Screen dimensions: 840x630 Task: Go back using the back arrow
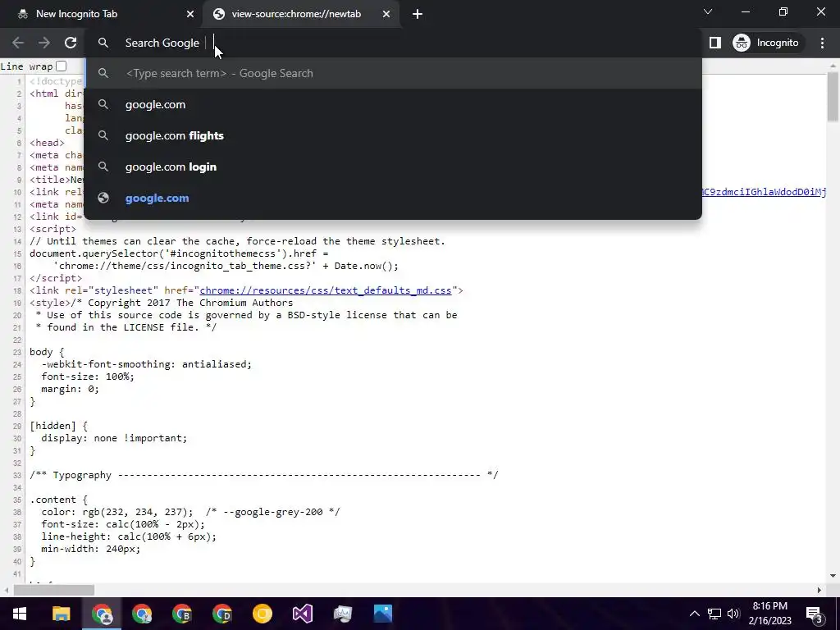pos(18,43)
